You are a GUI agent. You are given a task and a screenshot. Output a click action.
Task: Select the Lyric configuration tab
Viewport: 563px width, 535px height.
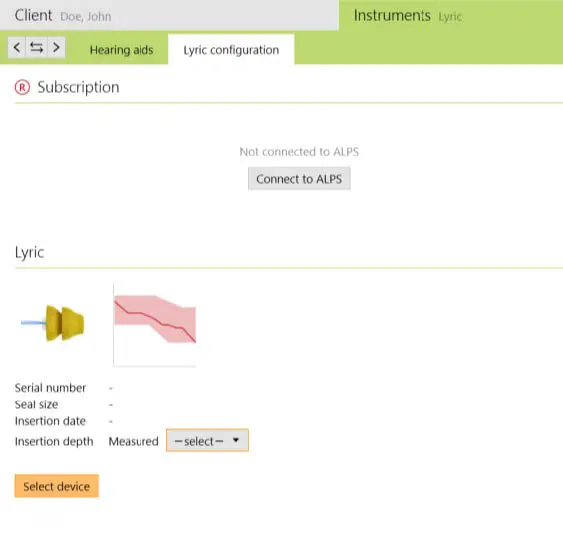coord(231,50)
